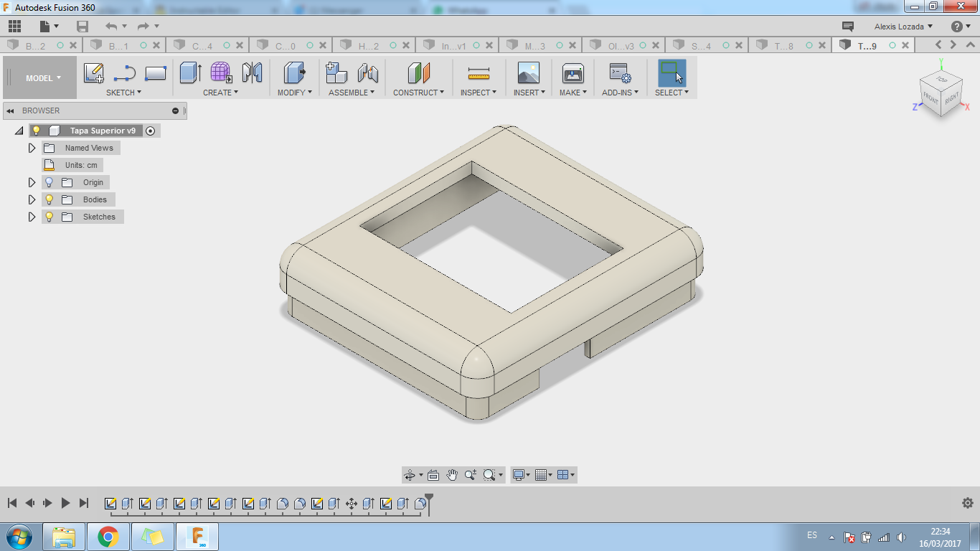Open the Display Settings dropdown
The image size is (980, 551).
(520, 475)
